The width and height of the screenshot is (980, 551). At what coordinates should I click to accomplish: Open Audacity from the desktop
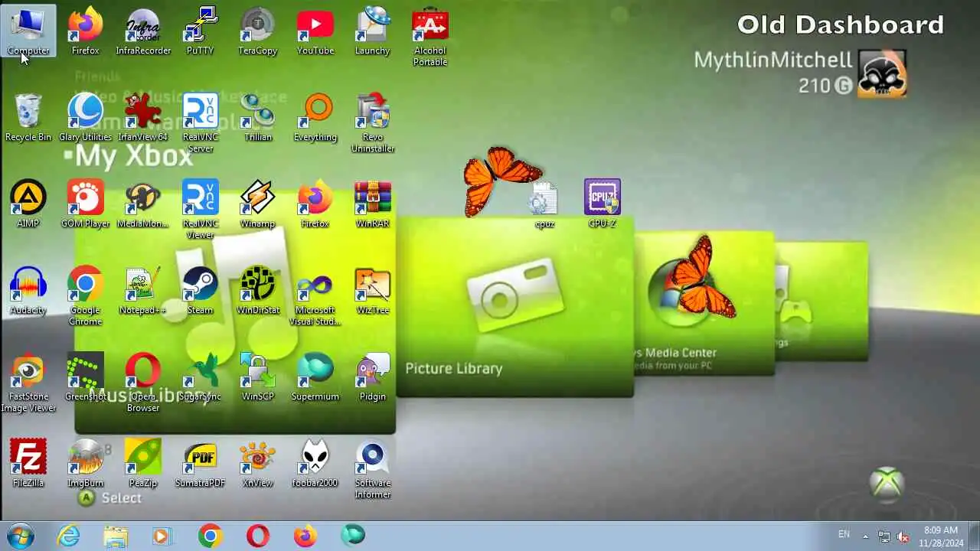(28, 292)
